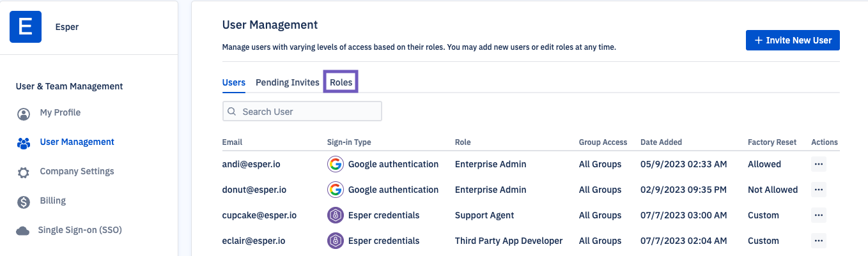Image resolution: width=868 pixels, height=256 pixels.
Task: Select the cupcake@esper.io email
Action: pos(260,215)
